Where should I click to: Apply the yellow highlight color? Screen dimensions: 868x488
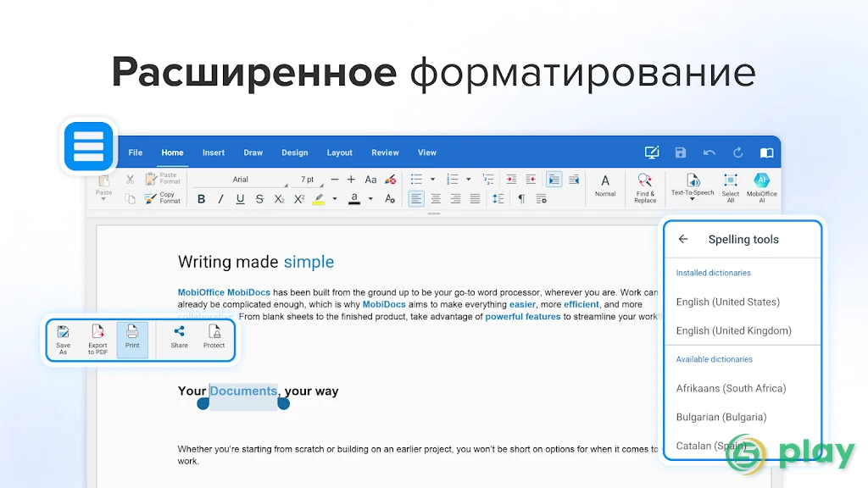click(319, 199)
